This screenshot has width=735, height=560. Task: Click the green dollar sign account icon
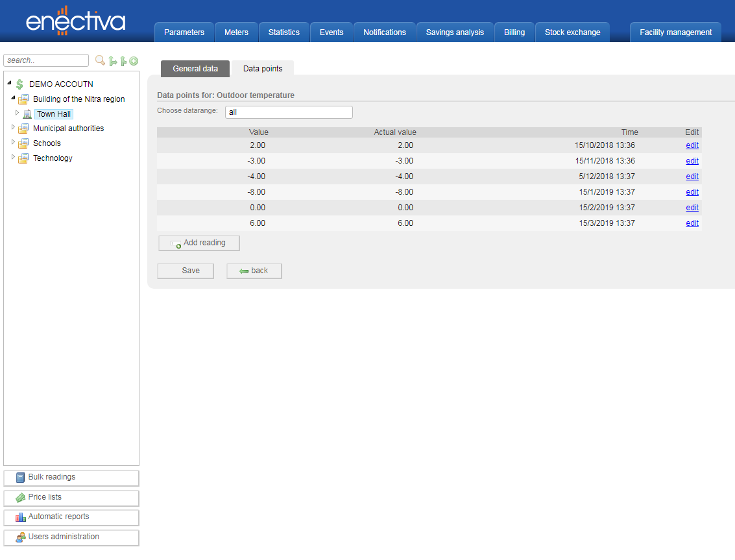pyautogui.click(x=20, y=84)
